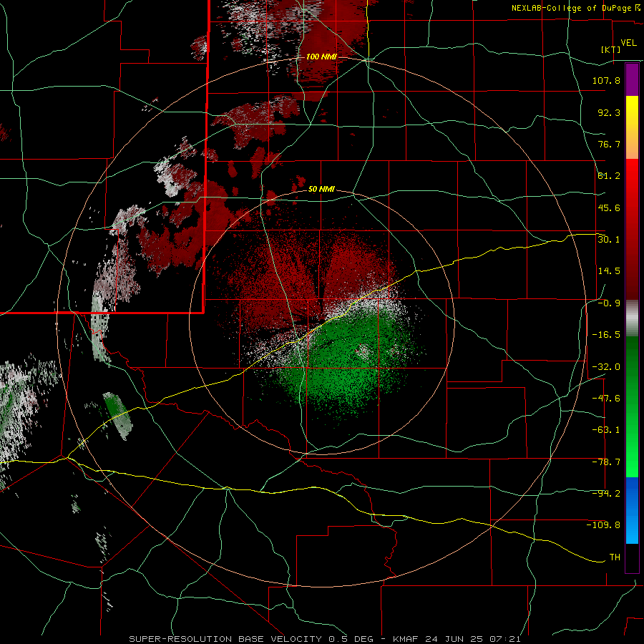The image size is (644, 644).
Task: Click the "TH" label beside the color bar
Action: [x=615, y=557]
